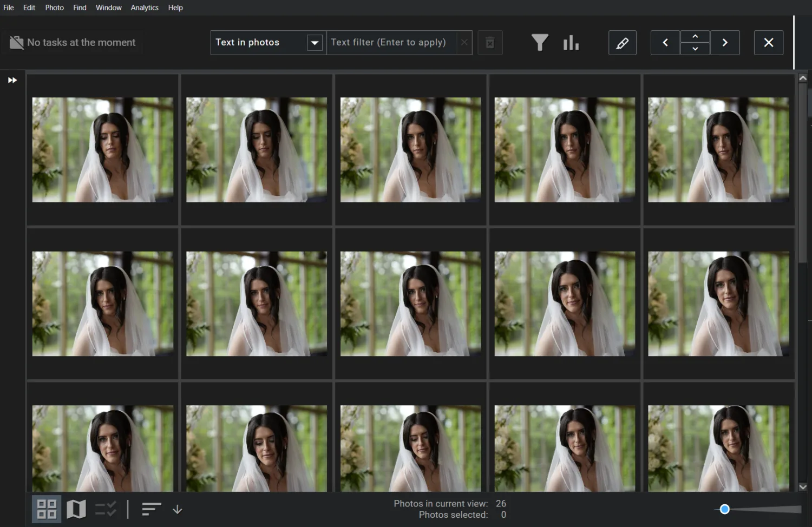Open the Edit menu
Viewport: 812px width, 527px height.
(x=29, y=8)
